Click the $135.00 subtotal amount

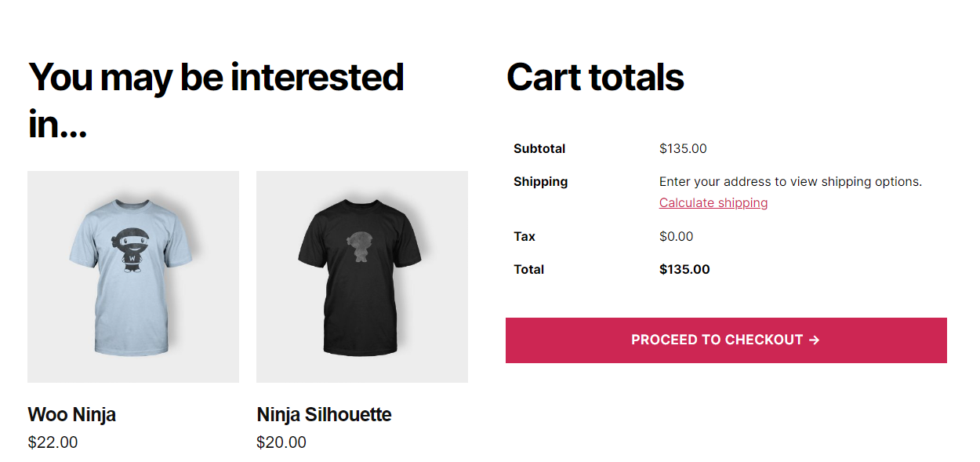pos(683,149)
